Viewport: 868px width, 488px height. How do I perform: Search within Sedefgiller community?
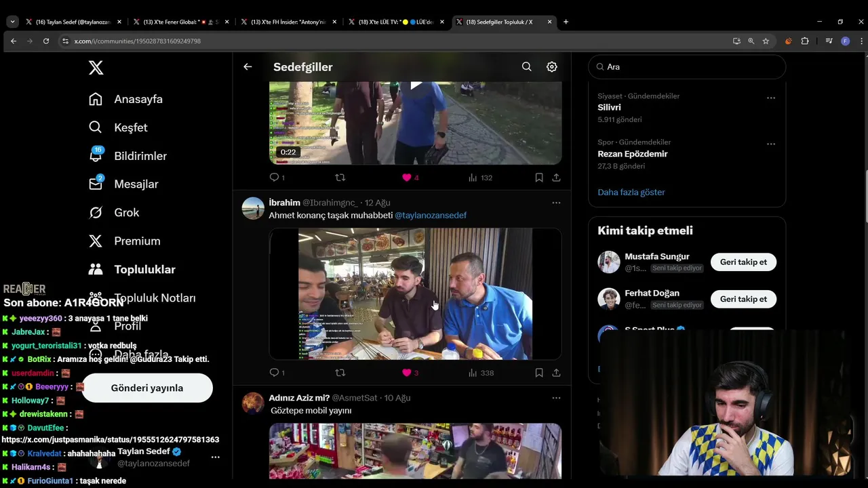coord(526,66)
